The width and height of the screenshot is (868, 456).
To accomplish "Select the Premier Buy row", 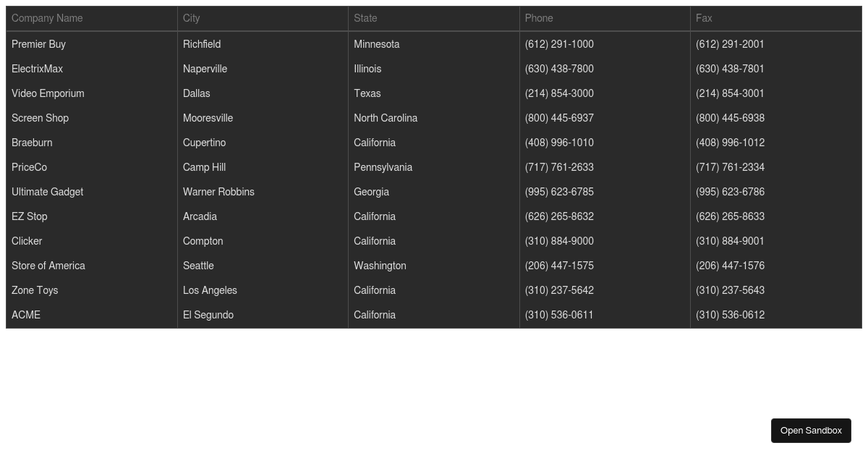I will (x=39, y=44).
